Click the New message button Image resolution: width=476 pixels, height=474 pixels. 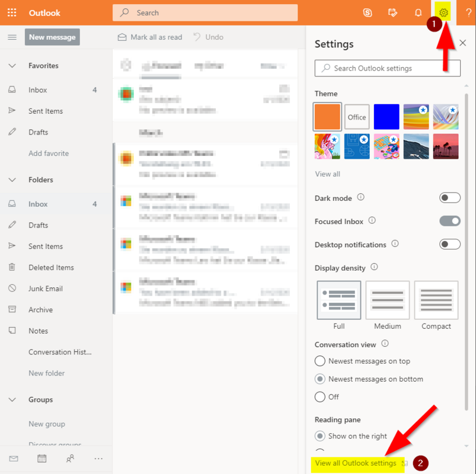click(52, 37)
